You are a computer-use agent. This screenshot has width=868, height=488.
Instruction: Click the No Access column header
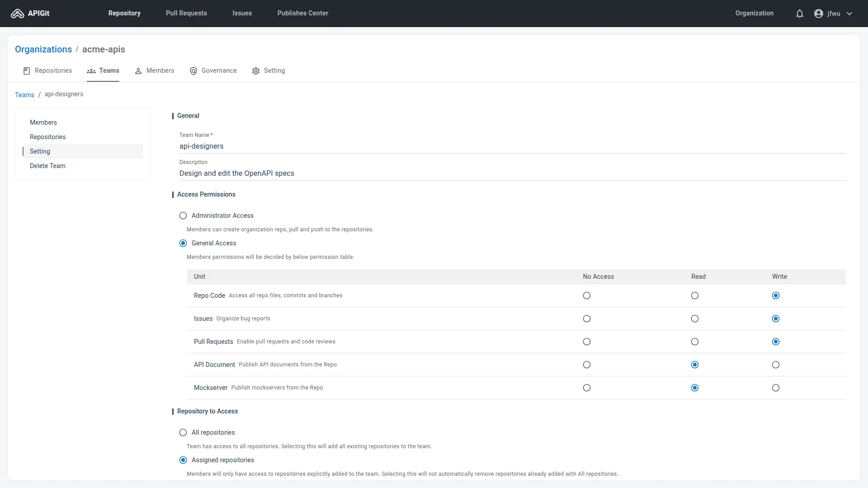[x=598, y=277]
